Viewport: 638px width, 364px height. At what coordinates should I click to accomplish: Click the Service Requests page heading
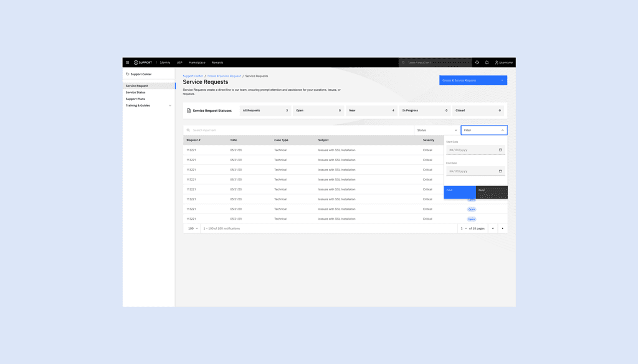[x=206, y=82]
